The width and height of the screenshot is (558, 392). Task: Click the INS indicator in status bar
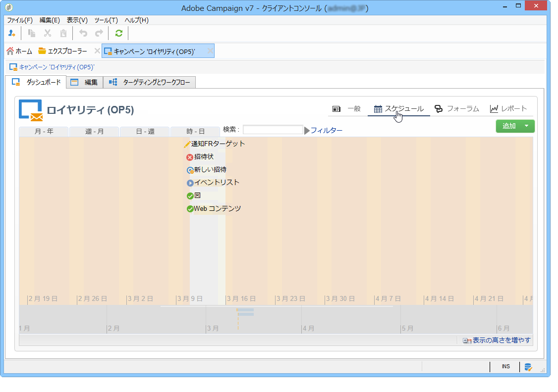coord(505,367)
